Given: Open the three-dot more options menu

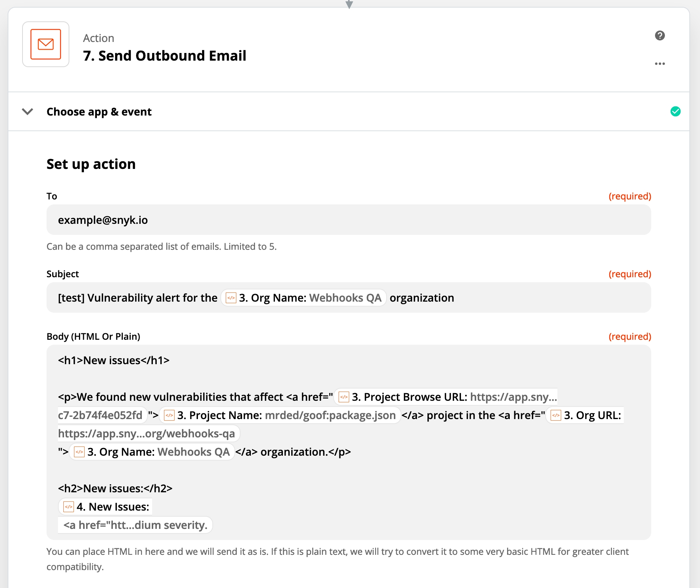Looking at the screenshot, I should 660,64.
